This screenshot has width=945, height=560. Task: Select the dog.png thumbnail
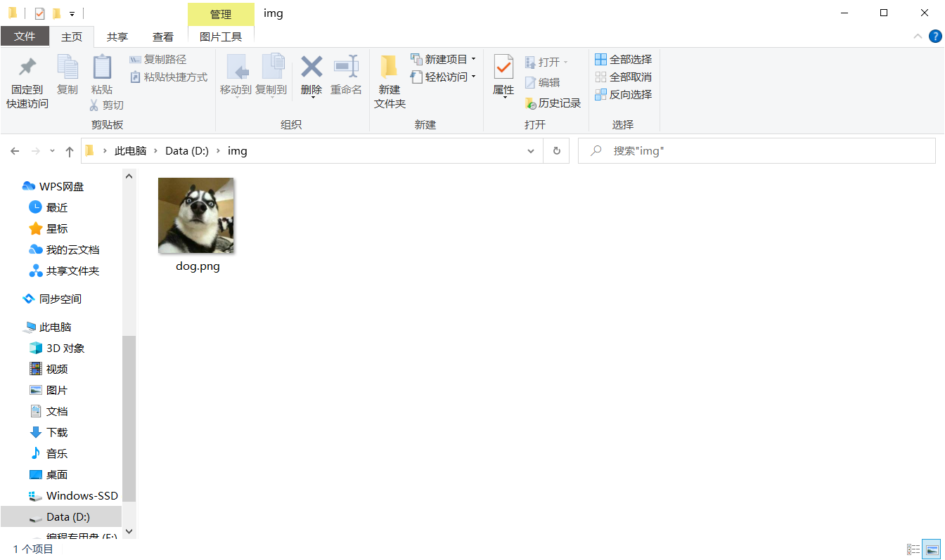[196, 216]
